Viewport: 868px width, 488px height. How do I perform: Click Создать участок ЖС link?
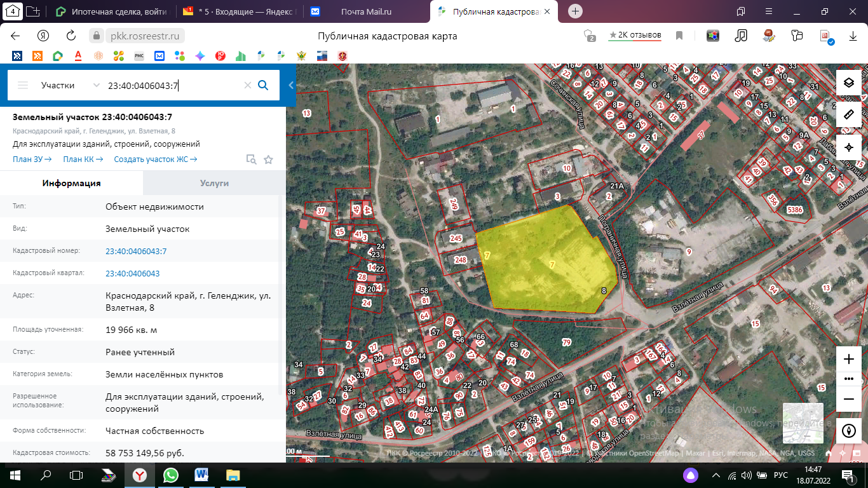click(155, 159)
